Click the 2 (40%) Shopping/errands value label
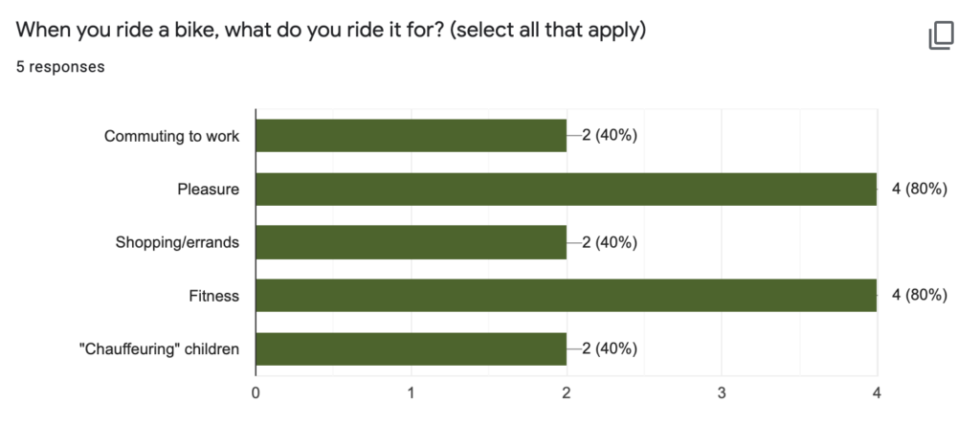The image size is (980, 448). pyautogui.click(x=610, y=242)
